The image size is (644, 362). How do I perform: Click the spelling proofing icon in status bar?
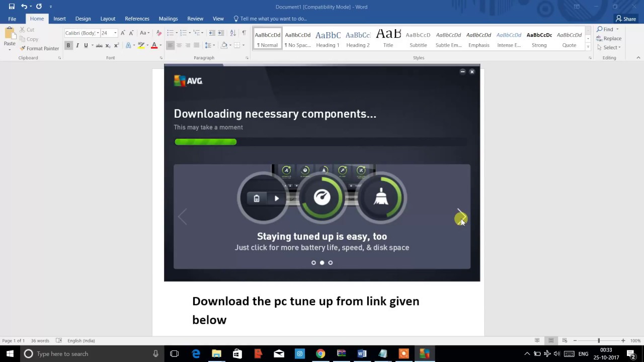click(x=59, y=340)
